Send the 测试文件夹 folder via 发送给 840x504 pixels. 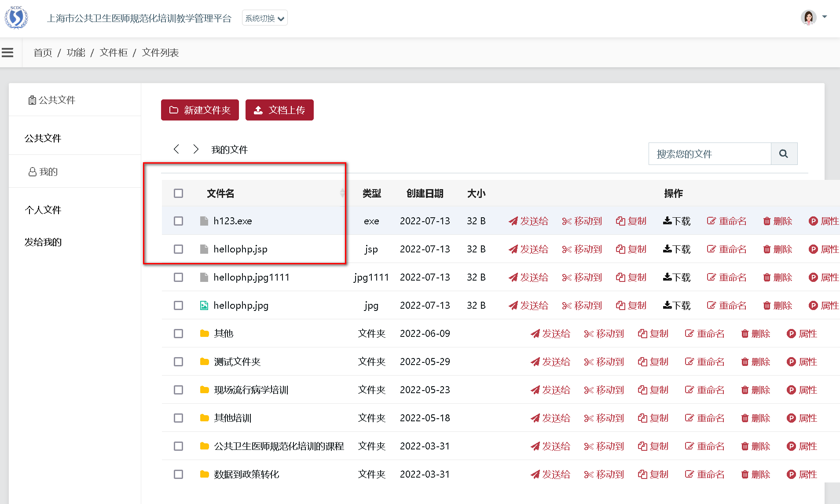click(x=550, y=362)
